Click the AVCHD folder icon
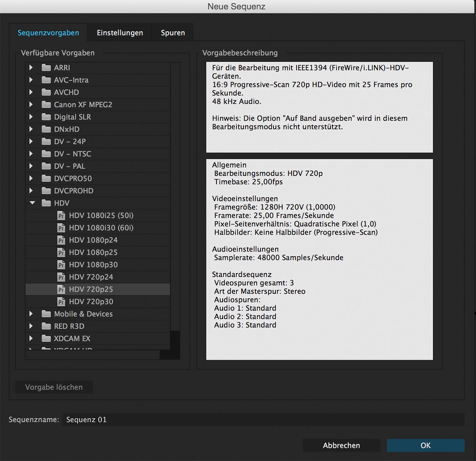476x461 pixels. 46,92
